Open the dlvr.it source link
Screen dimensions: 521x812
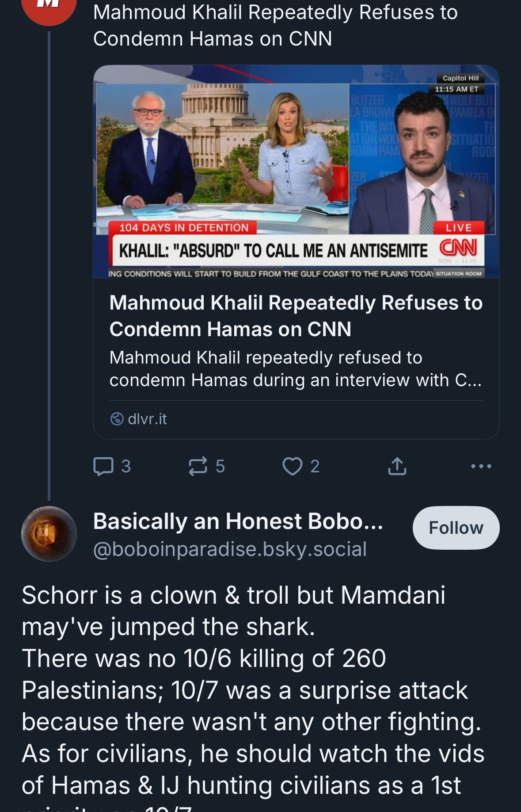(147, 418)
